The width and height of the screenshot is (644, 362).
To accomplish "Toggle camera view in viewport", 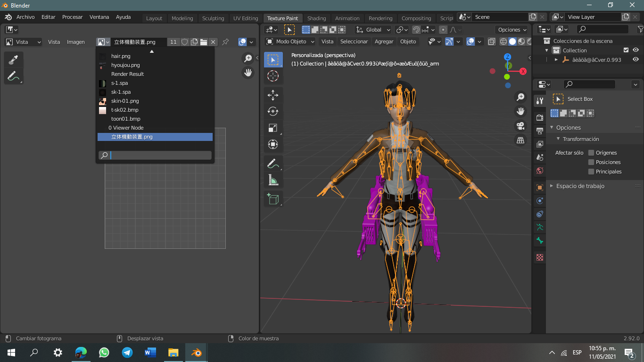I will [520, 126].
